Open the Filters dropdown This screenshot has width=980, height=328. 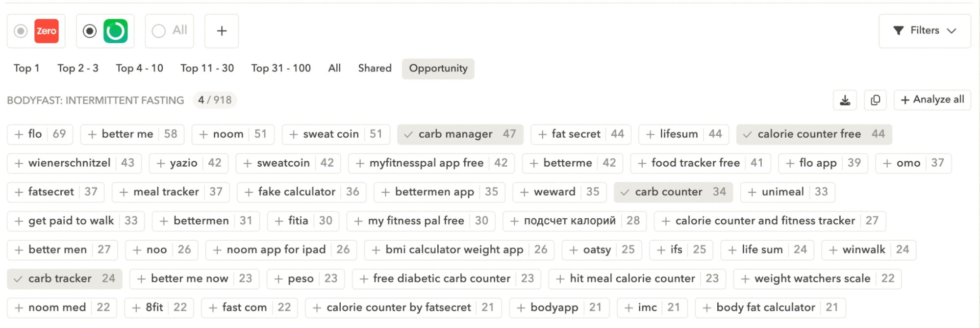[x=925, y=31]
